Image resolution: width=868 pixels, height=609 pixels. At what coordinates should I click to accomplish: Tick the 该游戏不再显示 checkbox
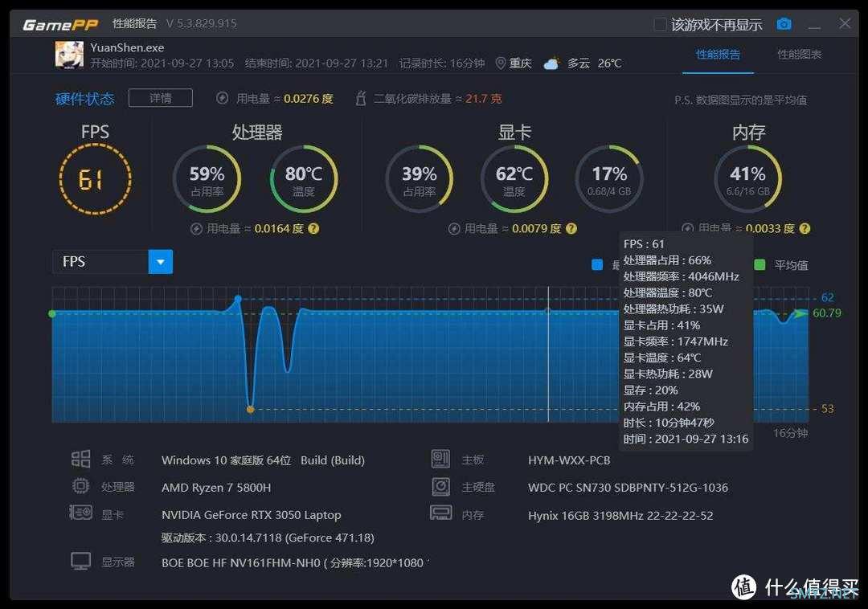tap(660, 24)
